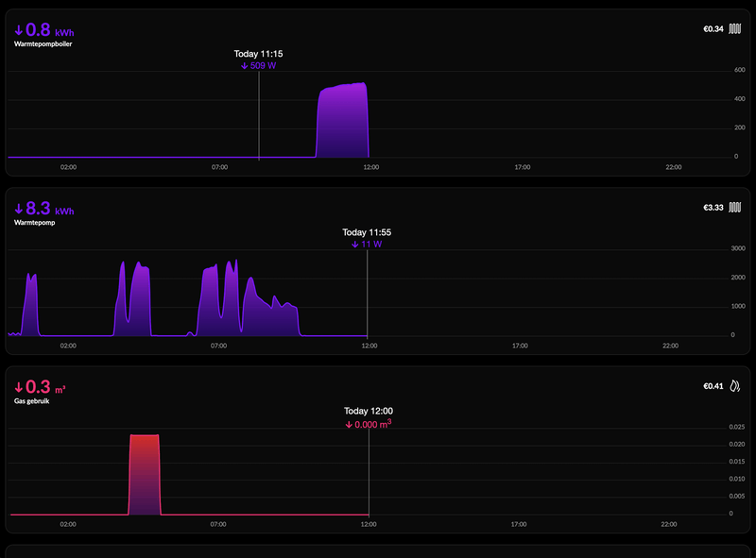Click the down arrow beside 0.3 m³
Viewport: 756px width, 558px height.
tap(19, 387)
